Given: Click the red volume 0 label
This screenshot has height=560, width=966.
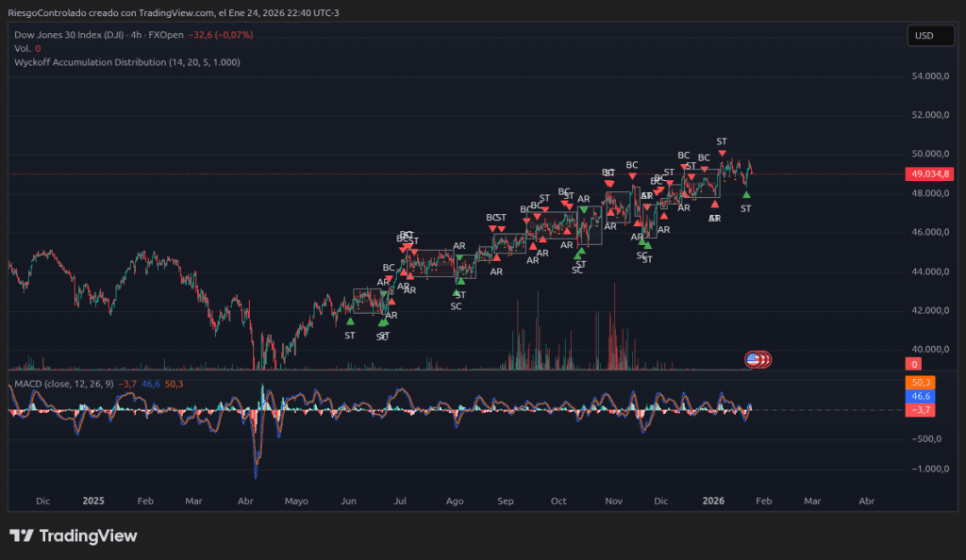Looking at the screenshot, I should click(x=914, y=364).
